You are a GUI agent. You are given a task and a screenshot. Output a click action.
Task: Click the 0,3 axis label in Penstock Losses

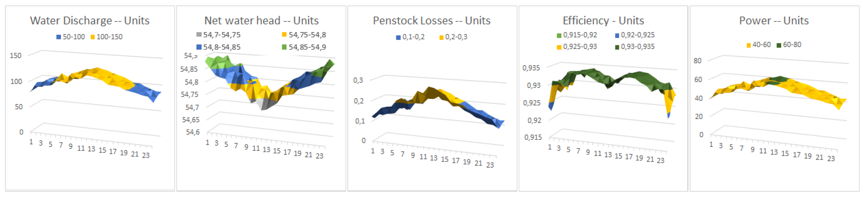(358, 80)
